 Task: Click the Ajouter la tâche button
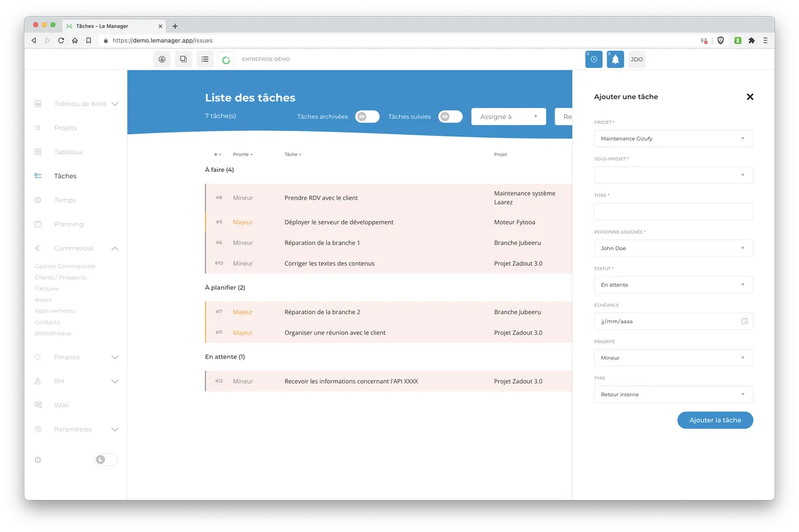tap(714, 420)
